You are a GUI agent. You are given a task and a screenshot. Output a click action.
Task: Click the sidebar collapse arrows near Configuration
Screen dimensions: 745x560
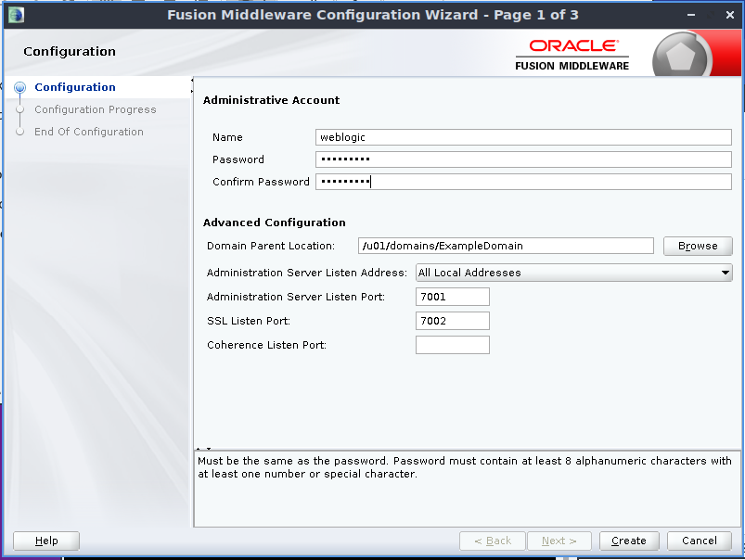tap(192, 85)
